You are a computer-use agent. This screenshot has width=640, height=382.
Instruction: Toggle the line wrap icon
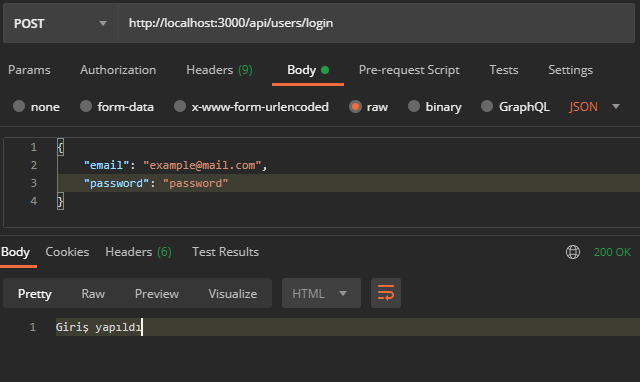point(386,293)
